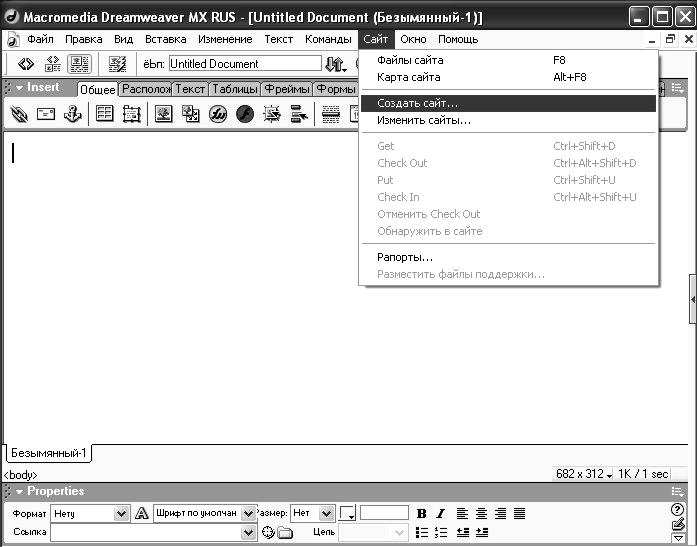Click Live Data view icon
This screenshot has height=547, width=697.
pyautogui.click(x=118, y=64)
